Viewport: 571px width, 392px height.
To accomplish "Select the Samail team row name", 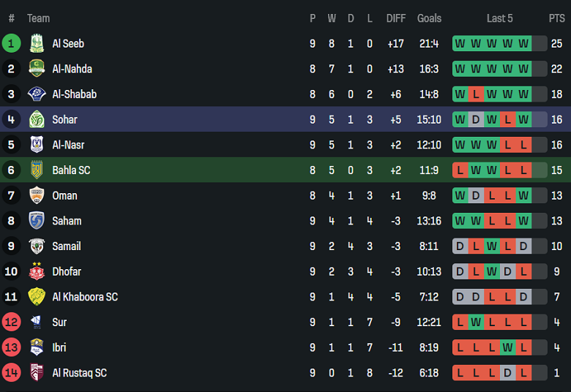I will [x=66, y=246].
